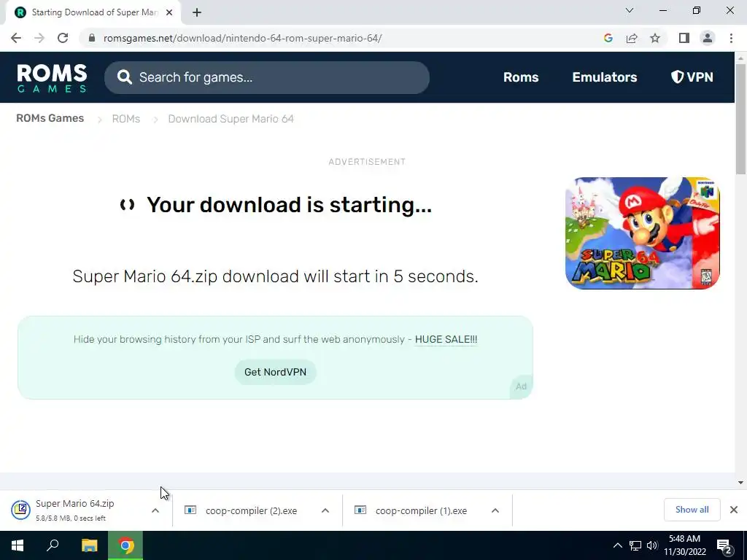Open the notification center icon
The height and width of the screenshot is (560, 747).
(724, 545)
